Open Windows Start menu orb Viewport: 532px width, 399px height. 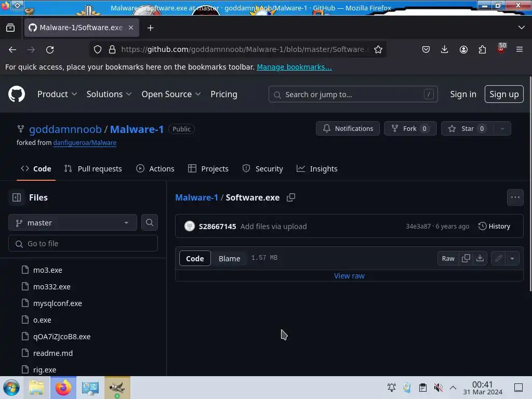click(x=11, y=388)
